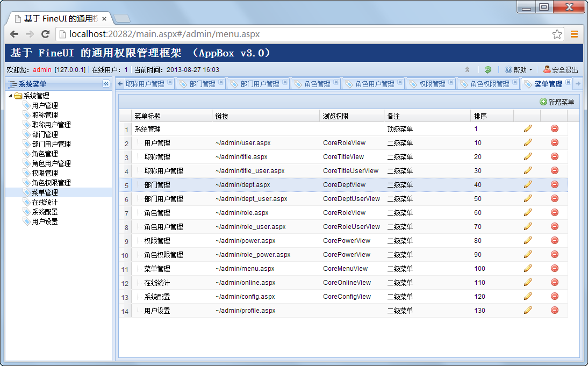Close the FineUI browser tab

tap(104, 19)
